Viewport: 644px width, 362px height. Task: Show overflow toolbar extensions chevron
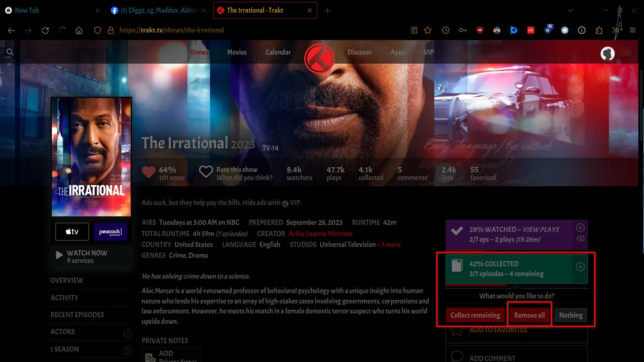pos(616,30)
